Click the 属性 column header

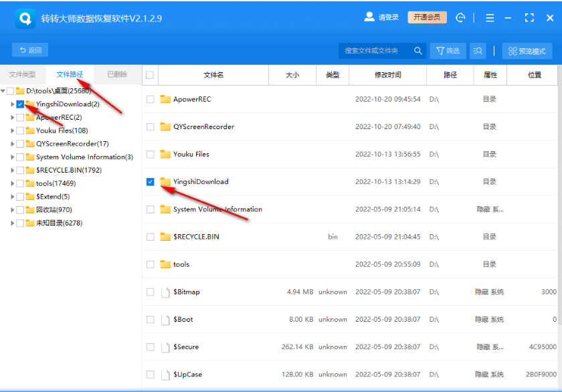pos(490,75)
